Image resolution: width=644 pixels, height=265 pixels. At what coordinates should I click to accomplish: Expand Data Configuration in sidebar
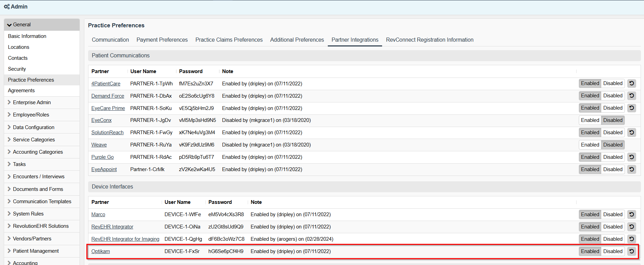(x=33, y=127)
